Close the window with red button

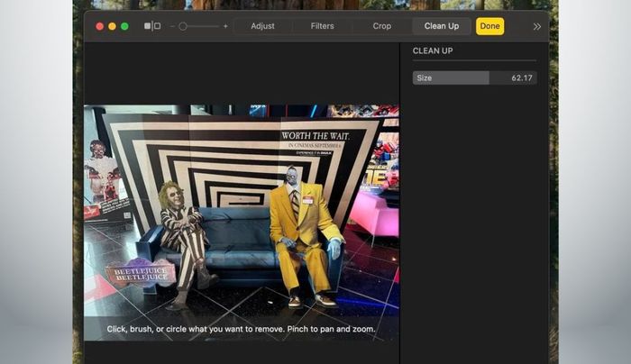(x=99, y=26)
